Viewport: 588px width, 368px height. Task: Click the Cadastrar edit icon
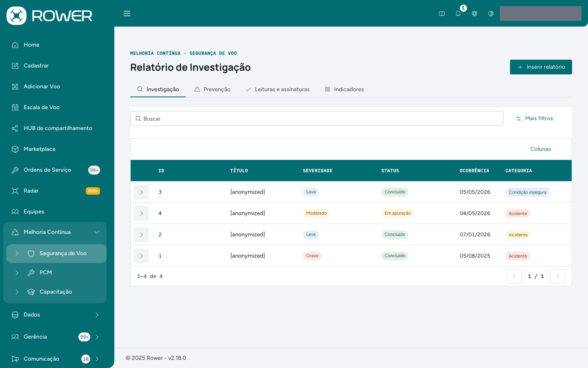(15, 66)
